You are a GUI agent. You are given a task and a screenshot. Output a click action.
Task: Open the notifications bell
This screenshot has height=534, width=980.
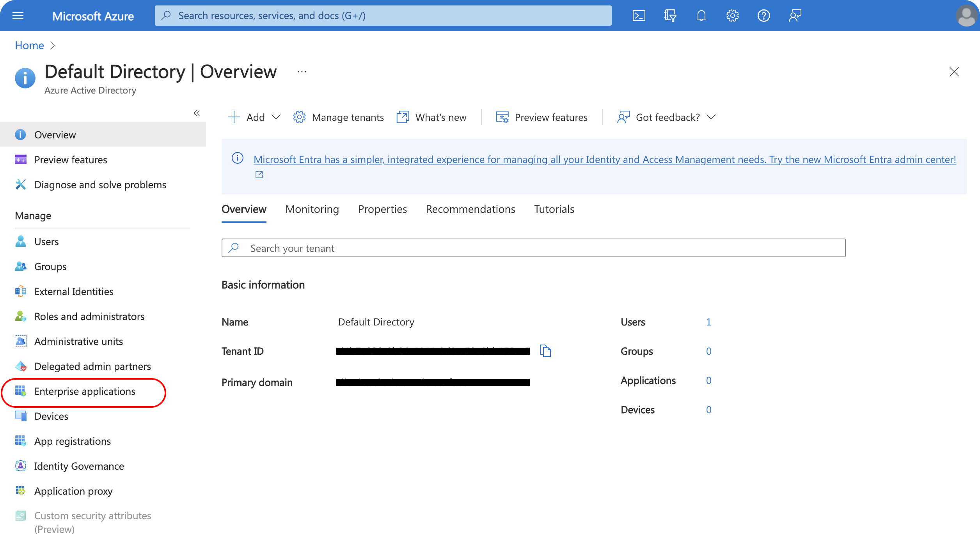(x=701, y=16)
